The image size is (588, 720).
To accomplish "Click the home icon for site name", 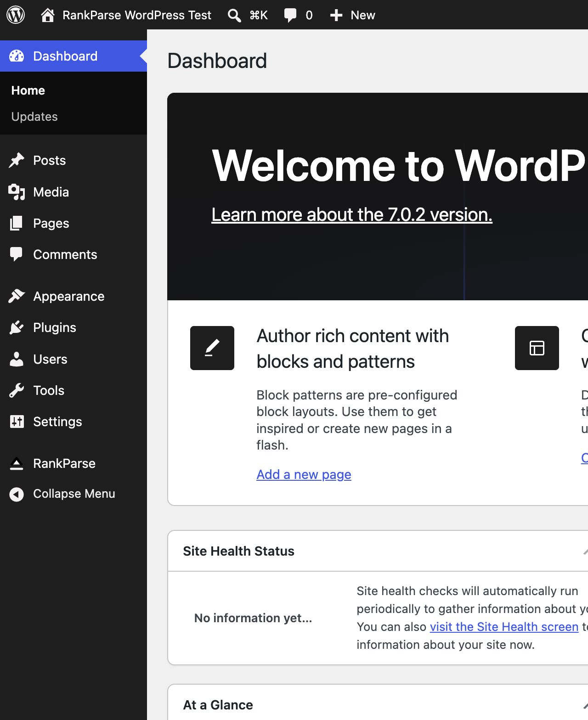I will click(x=48, y=15).
